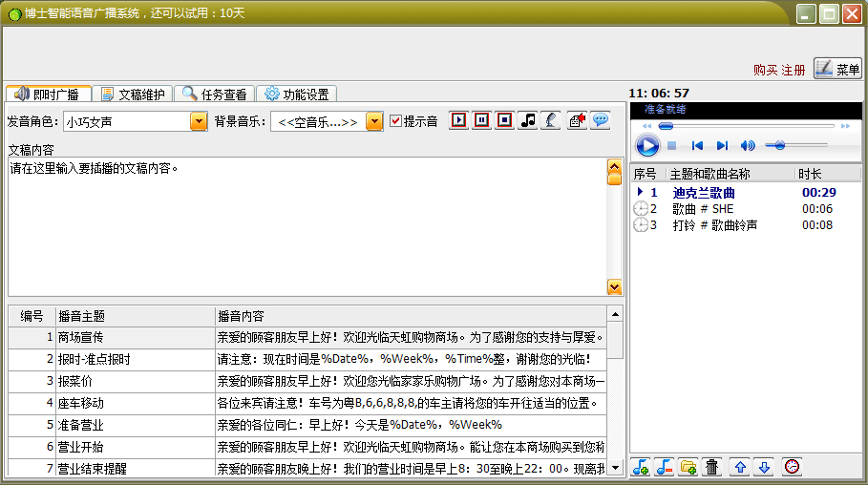The image size is (868, 485).
Task: Click the <<空音乐...>> background music combo box
Action: point(327,121)
